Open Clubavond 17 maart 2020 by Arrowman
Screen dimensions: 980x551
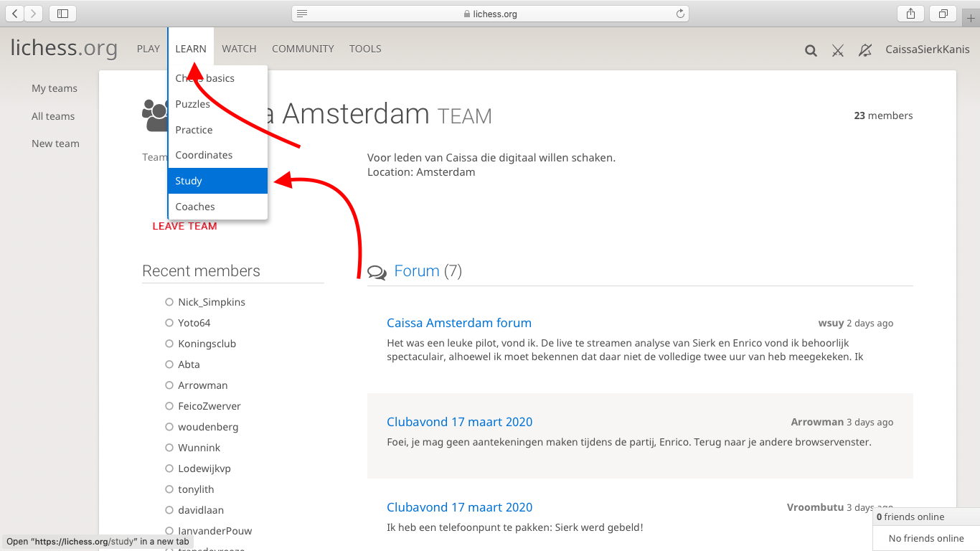click(x=460, y=422)
